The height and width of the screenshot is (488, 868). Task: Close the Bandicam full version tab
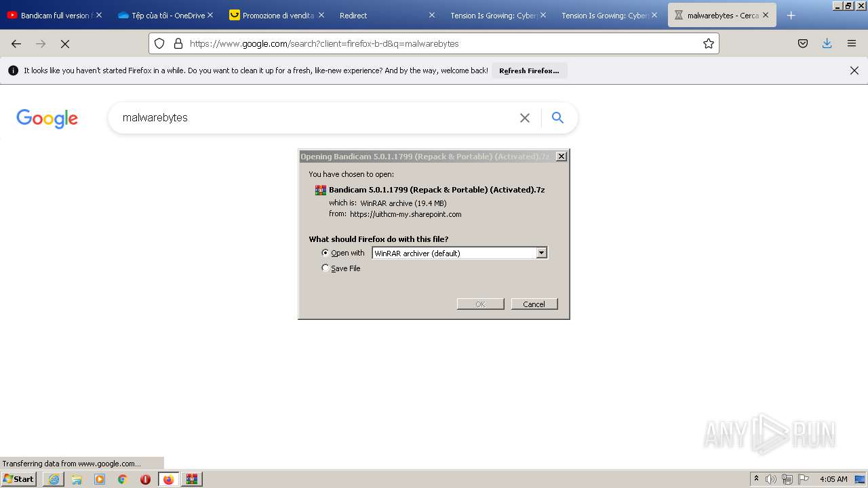coord(98,15)
